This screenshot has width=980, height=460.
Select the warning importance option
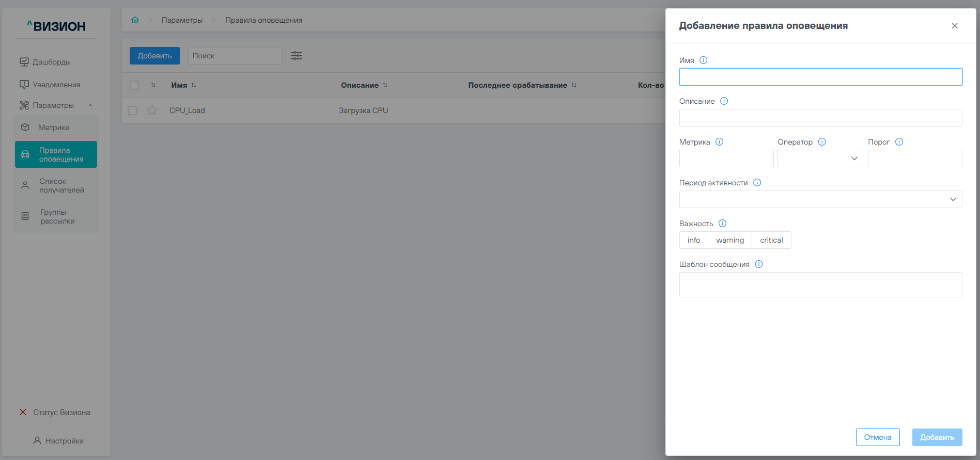point(729,240)
